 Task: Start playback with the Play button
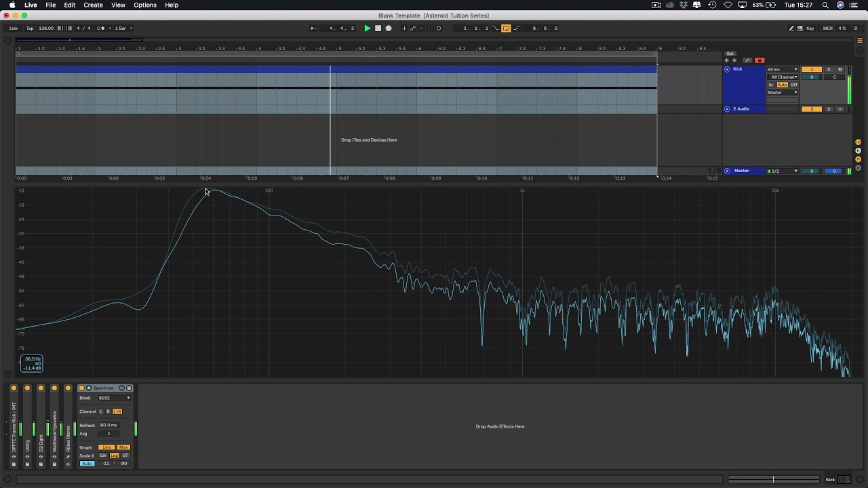click(x=367, y=28)
